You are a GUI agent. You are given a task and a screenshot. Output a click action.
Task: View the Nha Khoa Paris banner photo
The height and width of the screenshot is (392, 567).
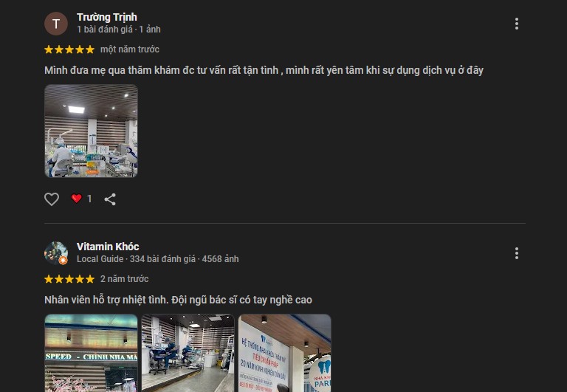point(285,353)
